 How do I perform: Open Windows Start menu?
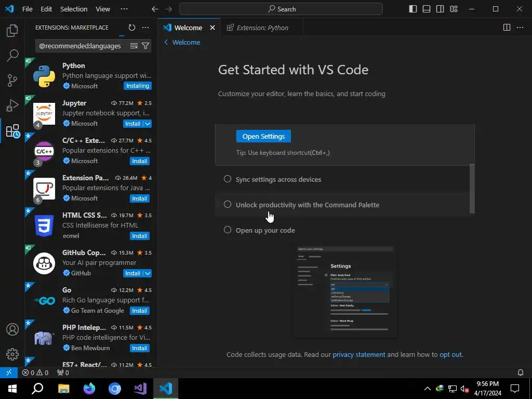[x=12, y=389]
